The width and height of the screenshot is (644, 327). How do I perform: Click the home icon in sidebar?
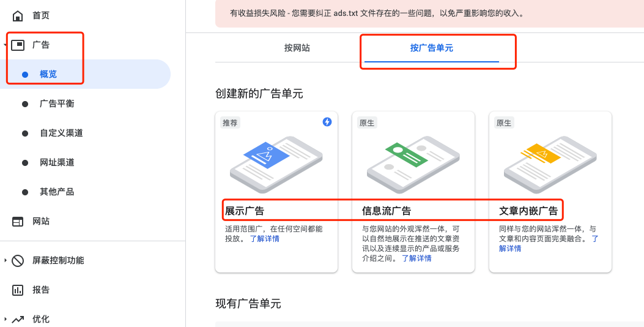(18, 16)
